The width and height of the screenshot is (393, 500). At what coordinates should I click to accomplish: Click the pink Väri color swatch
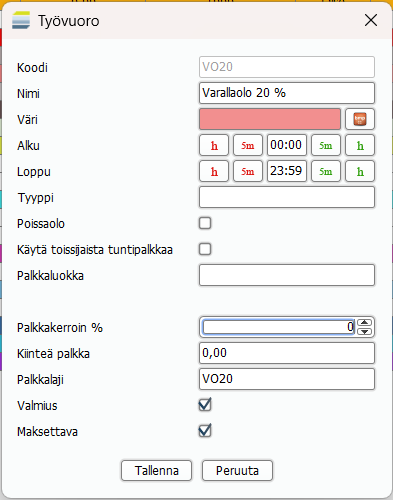pos(270,119)
